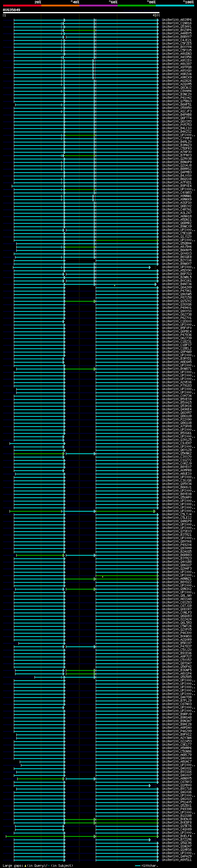
Task: Select hit label UniRef100_A1D826
Action: pyautogui.click(x=177, y=81)
